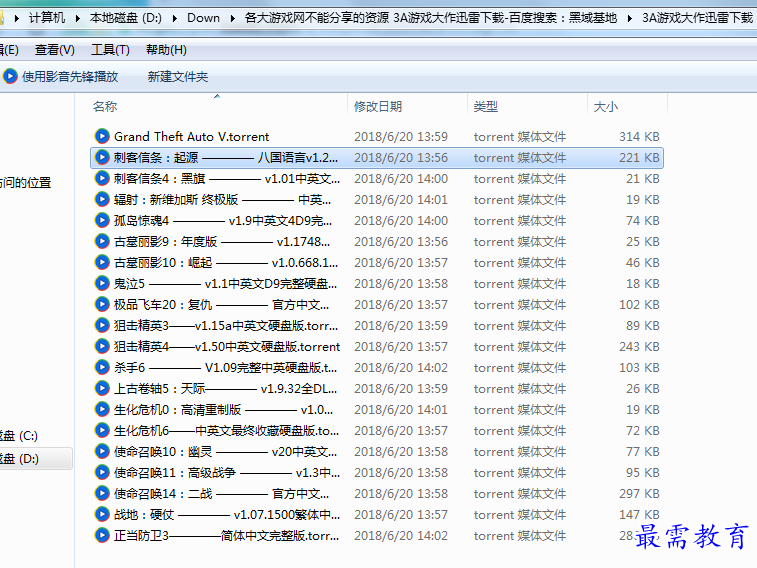The width and height of the screenshot is (757, 568).
Task: Select the file name 鬼泣5 v1.1中英文D9完整硬盘
Action: [x=225, y=283]
